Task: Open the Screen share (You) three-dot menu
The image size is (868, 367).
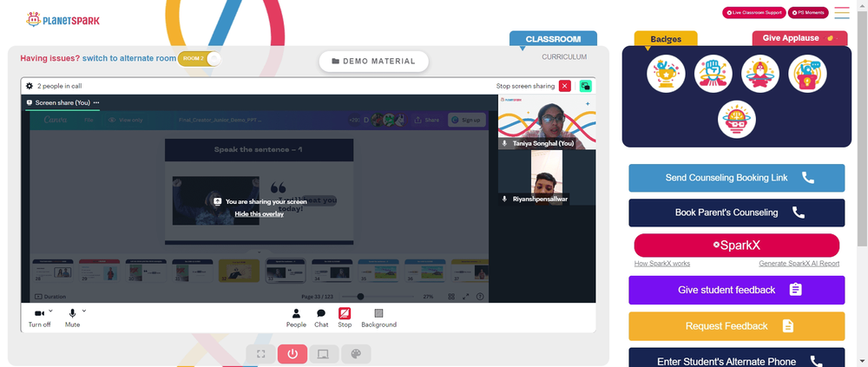Action: point(96,102)
